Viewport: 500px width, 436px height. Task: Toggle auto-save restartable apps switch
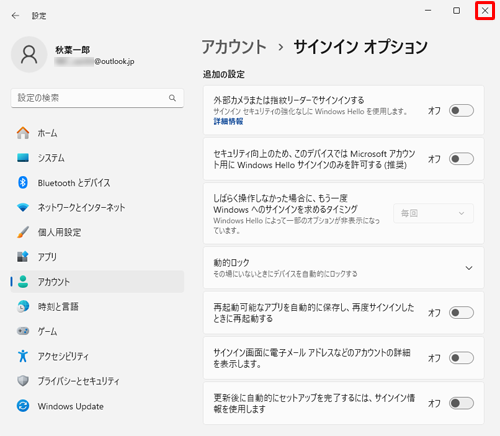coord(461,313)
